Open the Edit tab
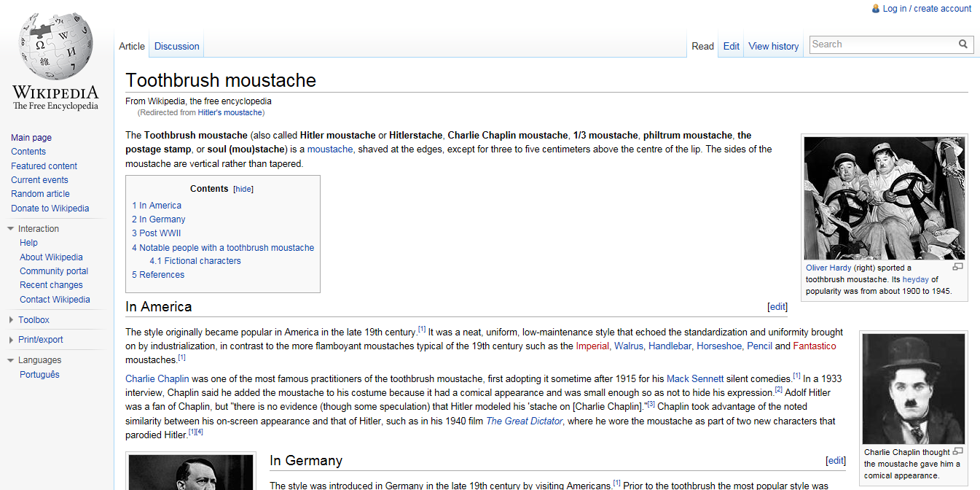This screenshot has height=490, width=980. [x=732, y=46]
